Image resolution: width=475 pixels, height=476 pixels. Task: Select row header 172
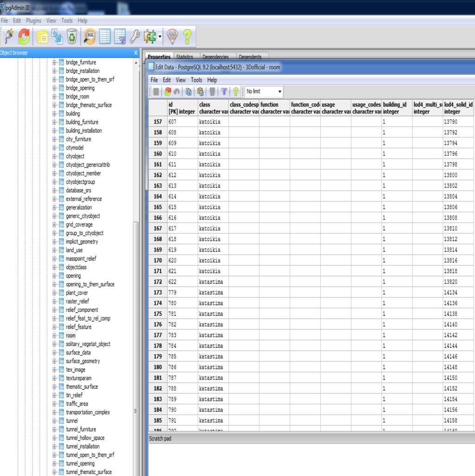[x=158, y=282]
